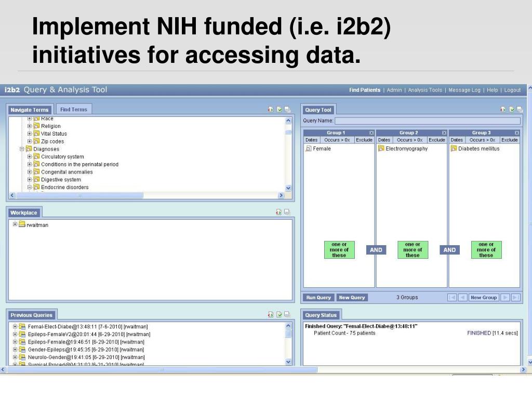This screenshot has height=399, width=532.
Task: Collapse the Diagnoses tree node
Action: (x=22, y=149)
